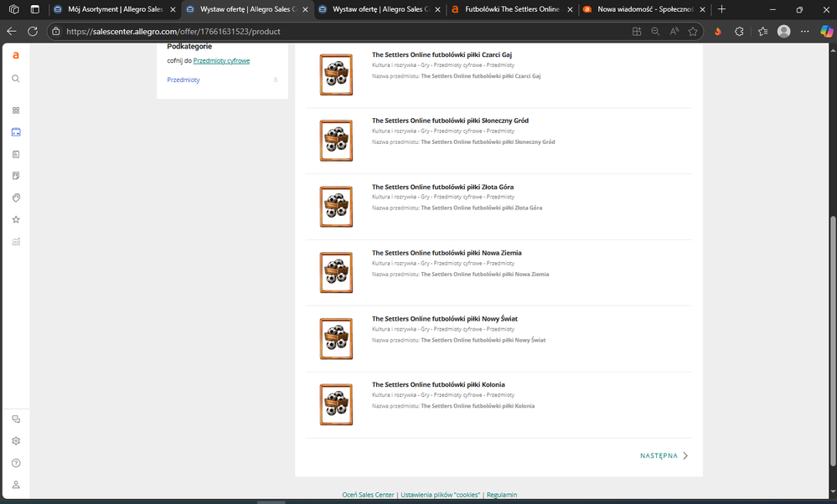837x504 pixels.
Task: Select product piłki Kolonia title
Action: [438, 384]
